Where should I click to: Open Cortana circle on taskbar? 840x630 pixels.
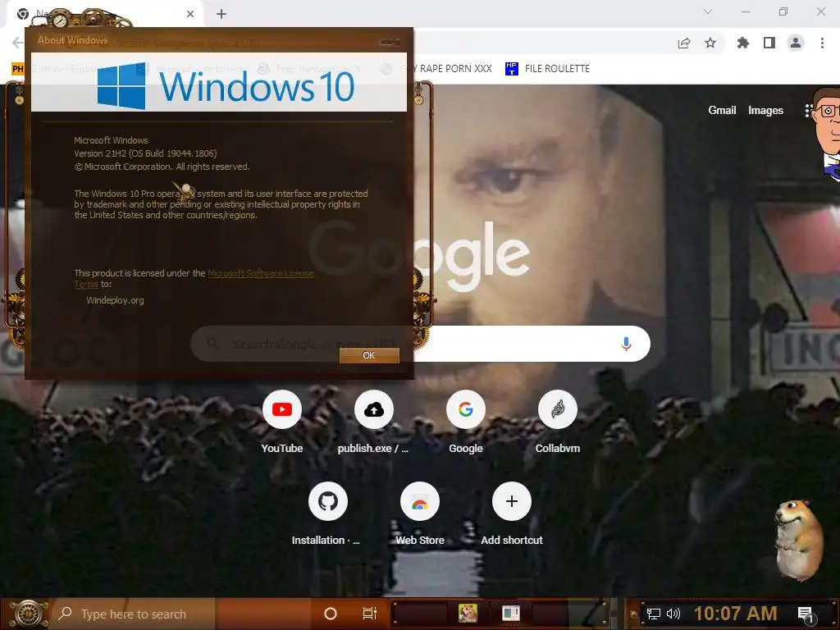[331, 614]
